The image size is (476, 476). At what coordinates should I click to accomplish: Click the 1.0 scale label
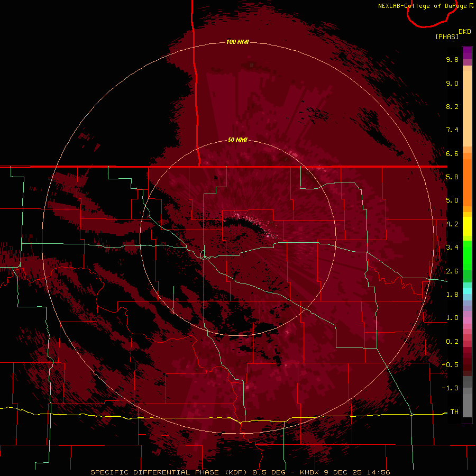pyautogui.click(x=452, y=318)
